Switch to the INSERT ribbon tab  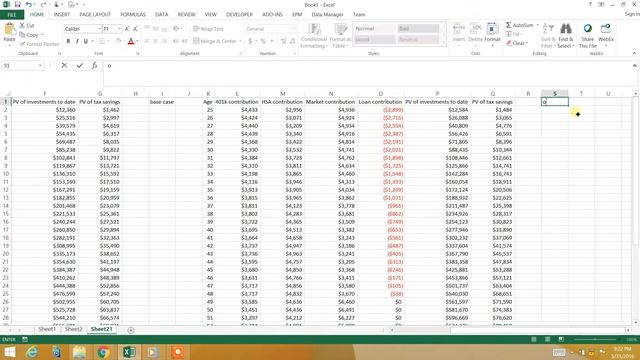point(62,14)
